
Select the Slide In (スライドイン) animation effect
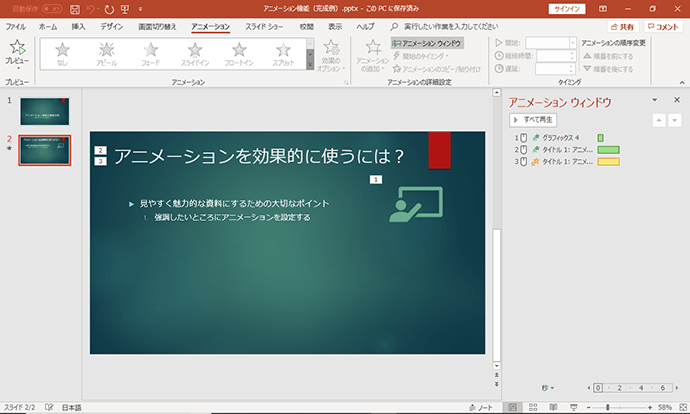(195, 54)
